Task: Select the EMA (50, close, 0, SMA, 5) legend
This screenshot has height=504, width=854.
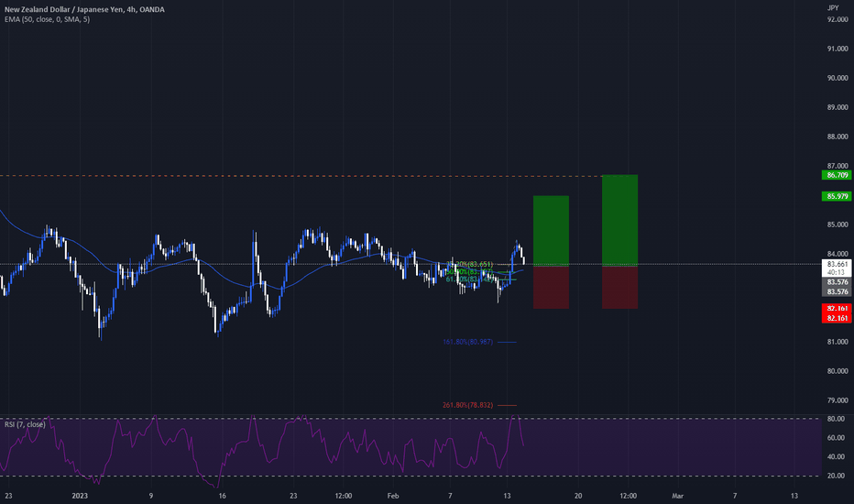Action: point(48,19)
